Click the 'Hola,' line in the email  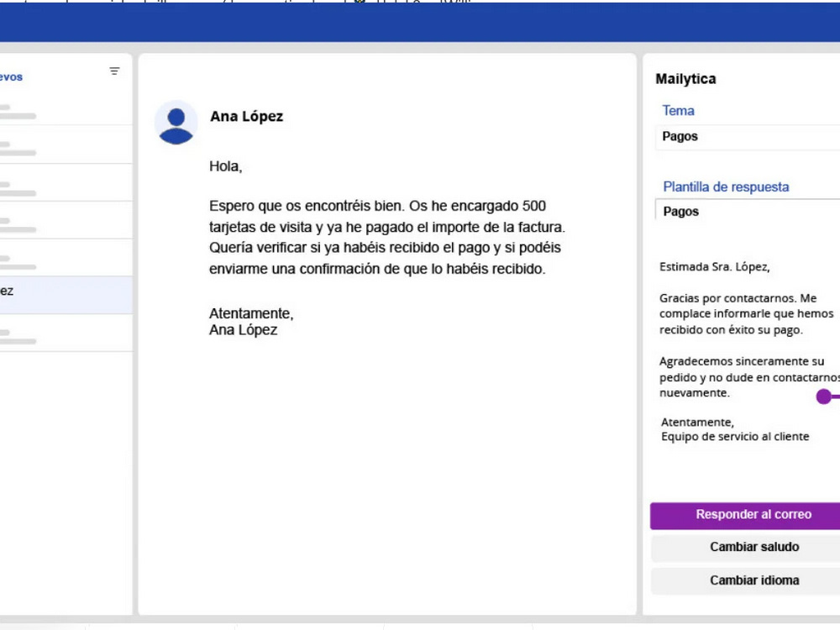(225, 166)
